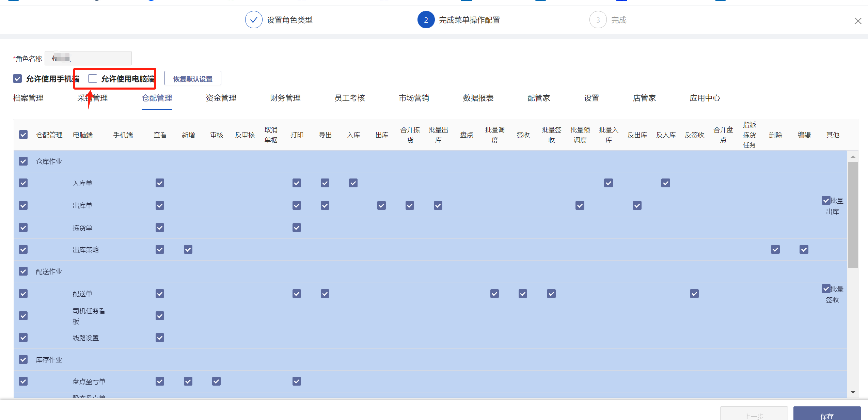Uncheck 审核 for 盘点盈亏单
This screenshot has height=420, width=868.
(x=216, y=381)
